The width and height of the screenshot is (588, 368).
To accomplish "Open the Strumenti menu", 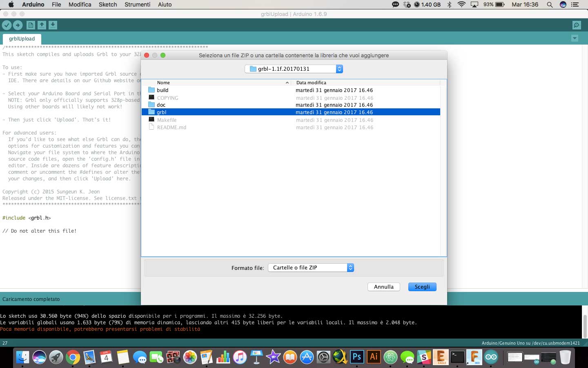I will tap(137, 4).
